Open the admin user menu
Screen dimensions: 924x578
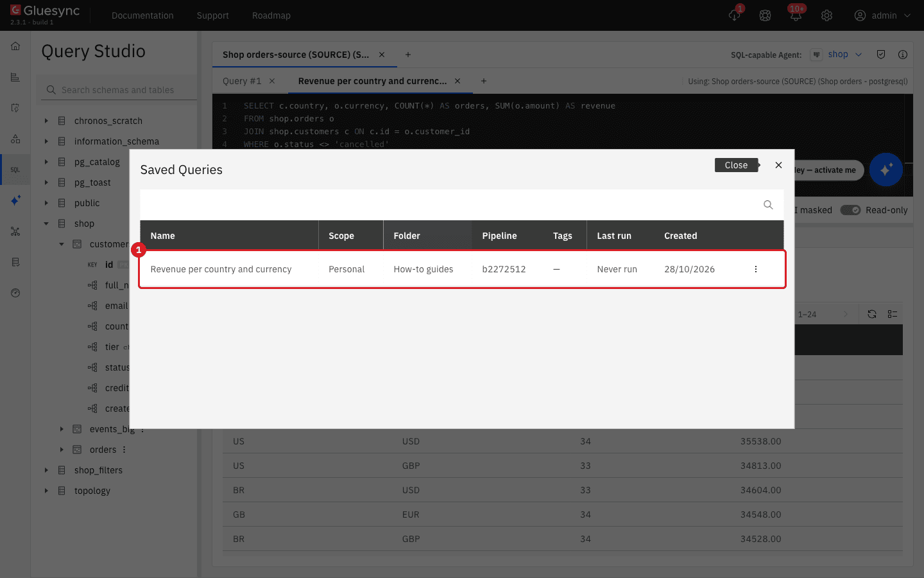pyautogui.click(x=882, y=15)
